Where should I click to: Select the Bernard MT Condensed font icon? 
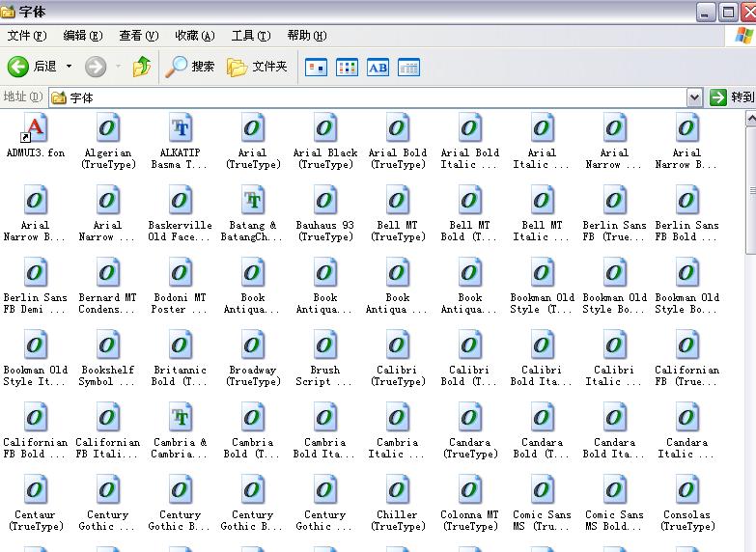tap(108, 273)
